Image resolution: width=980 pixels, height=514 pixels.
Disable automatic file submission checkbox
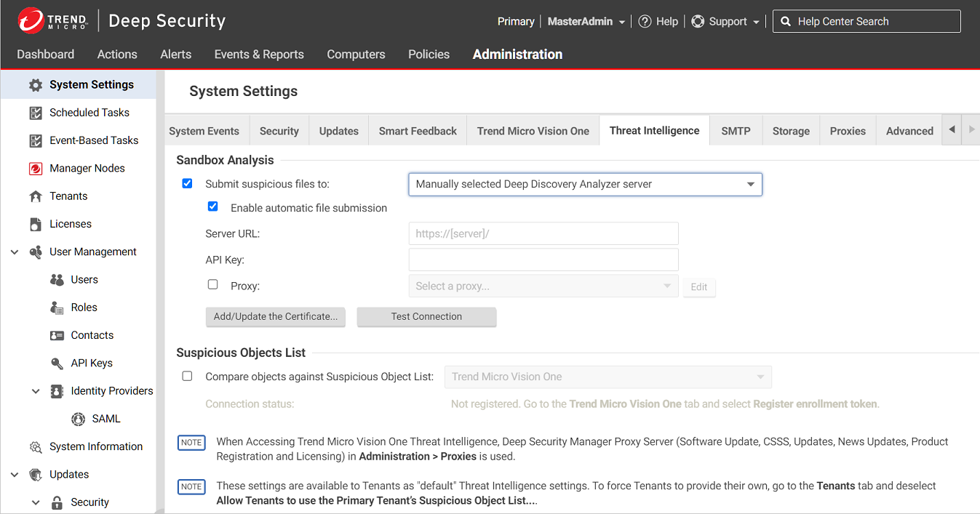pyautogui.click(x=212, y=207)
